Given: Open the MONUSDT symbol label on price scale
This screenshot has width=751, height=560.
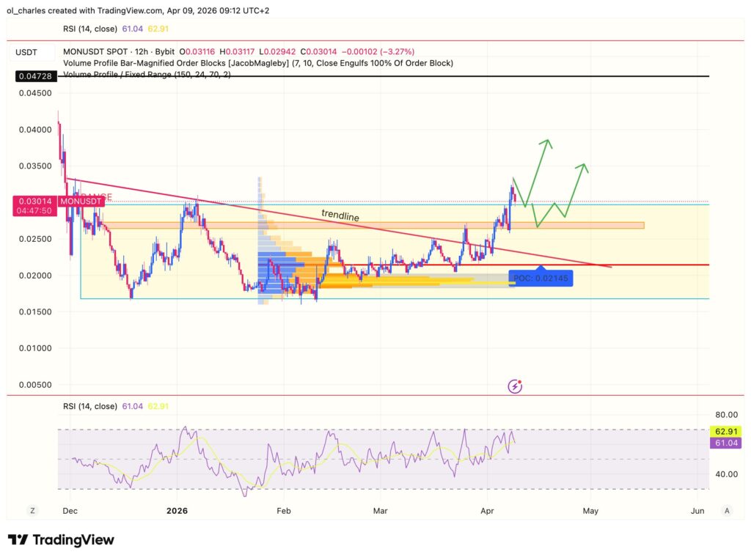Looking at the screenshot, I should (81, 201).
